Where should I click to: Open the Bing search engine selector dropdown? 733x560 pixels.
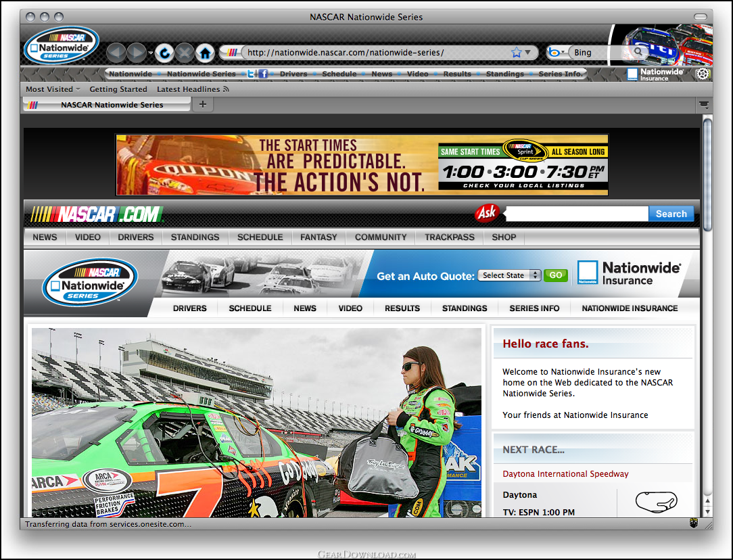[x=557, y=52]
